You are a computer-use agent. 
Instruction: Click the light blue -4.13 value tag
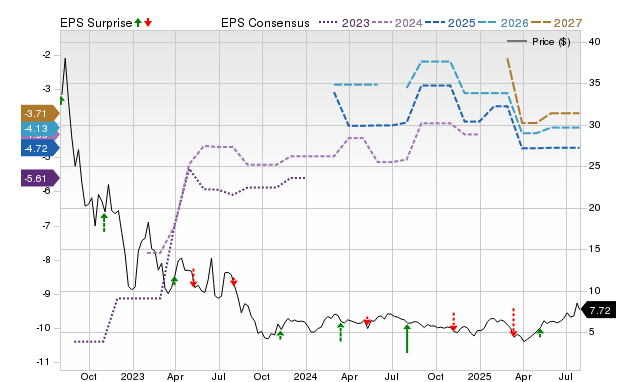[x=40, y=129]
